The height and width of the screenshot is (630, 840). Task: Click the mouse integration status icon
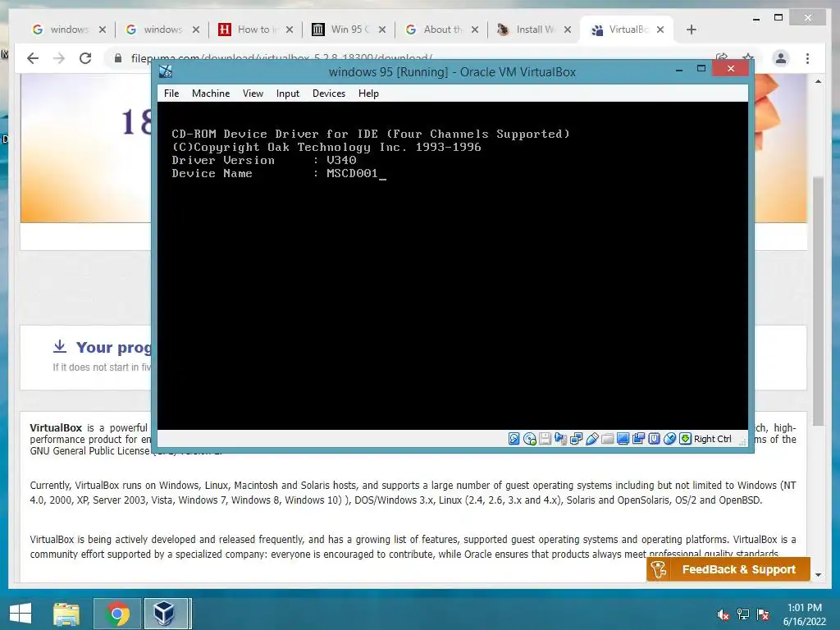669,439
